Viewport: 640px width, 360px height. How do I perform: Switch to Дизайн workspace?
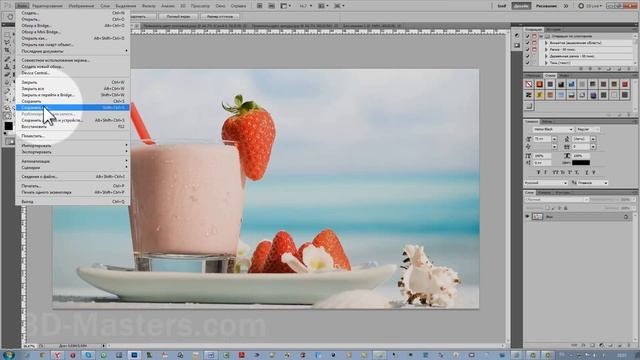pyautogui.click(x=521, y=6)
